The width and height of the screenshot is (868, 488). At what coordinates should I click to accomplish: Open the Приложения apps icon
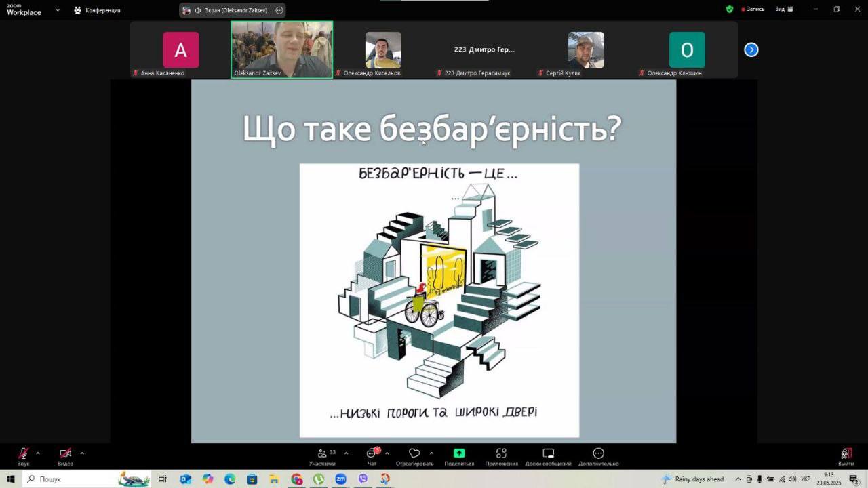501,454
